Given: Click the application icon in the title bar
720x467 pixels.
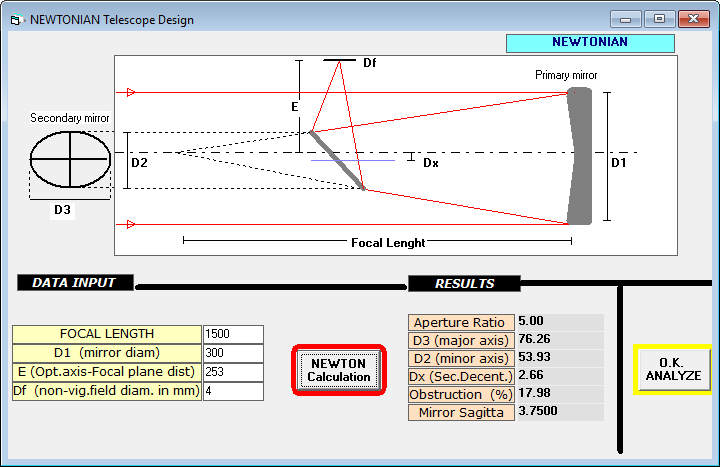Looking at the screenshot, I should coord(17,20).
